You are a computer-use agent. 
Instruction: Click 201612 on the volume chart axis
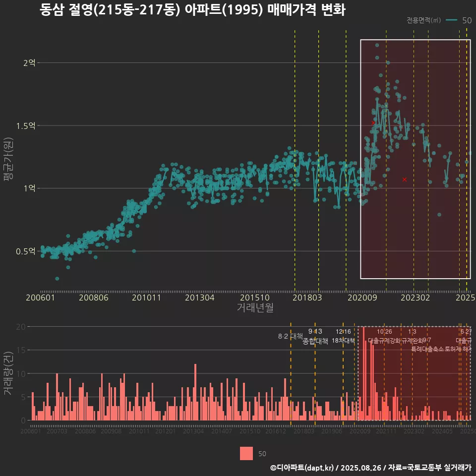[x=276, y=431]
